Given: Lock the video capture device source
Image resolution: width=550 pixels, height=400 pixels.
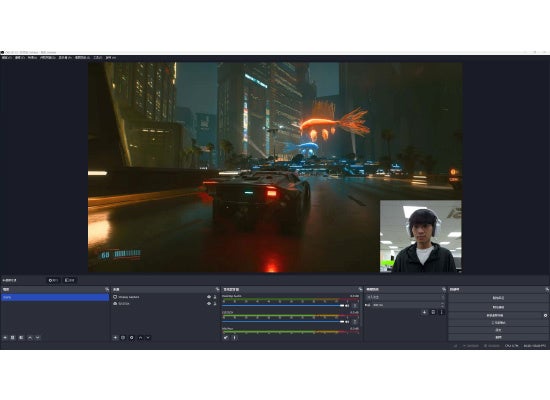Looking at the screenshot, I should [215, 304].
